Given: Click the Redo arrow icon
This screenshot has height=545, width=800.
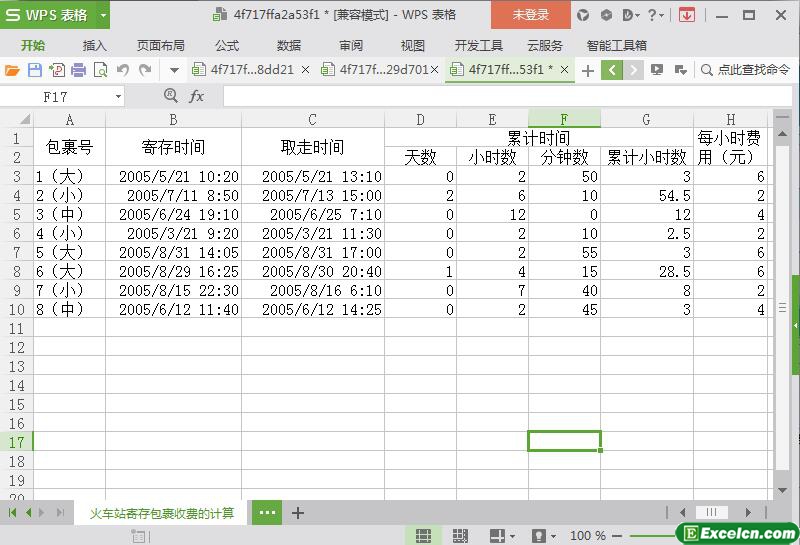Looking at the screenshot, I should (x=145, y=70).
